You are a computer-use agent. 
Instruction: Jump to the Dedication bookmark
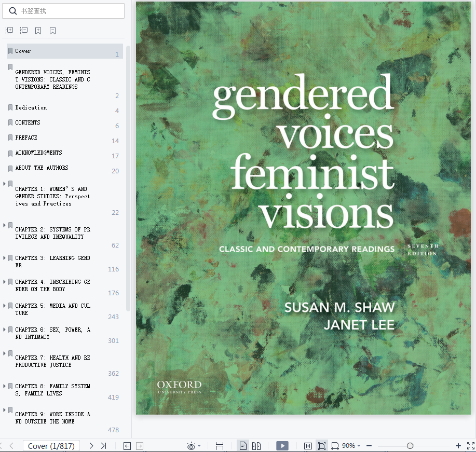pos(31,108)
